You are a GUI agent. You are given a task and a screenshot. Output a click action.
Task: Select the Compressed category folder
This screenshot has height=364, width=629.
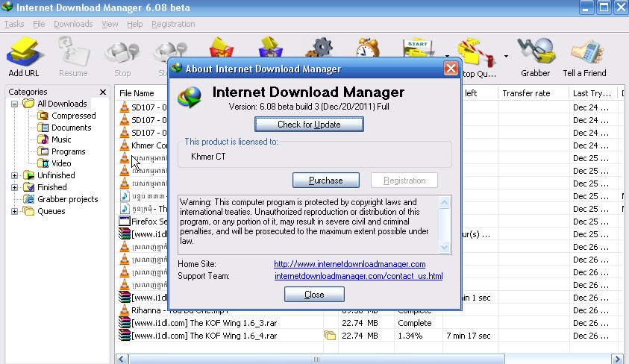66,116
